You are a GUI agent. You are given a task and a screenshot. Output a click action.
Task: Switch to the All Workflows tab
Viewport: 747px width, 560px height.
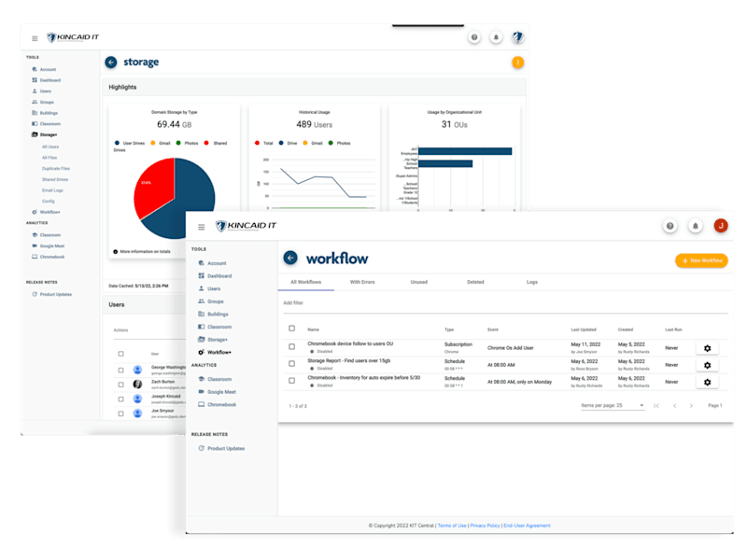[x=306, y=282]
